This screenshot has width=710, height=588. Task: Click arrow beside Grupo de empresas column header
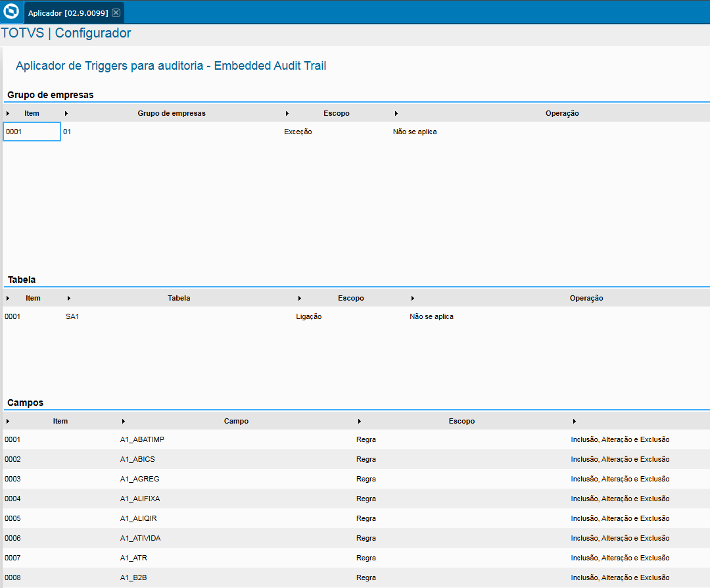click(x=66, y=113)
